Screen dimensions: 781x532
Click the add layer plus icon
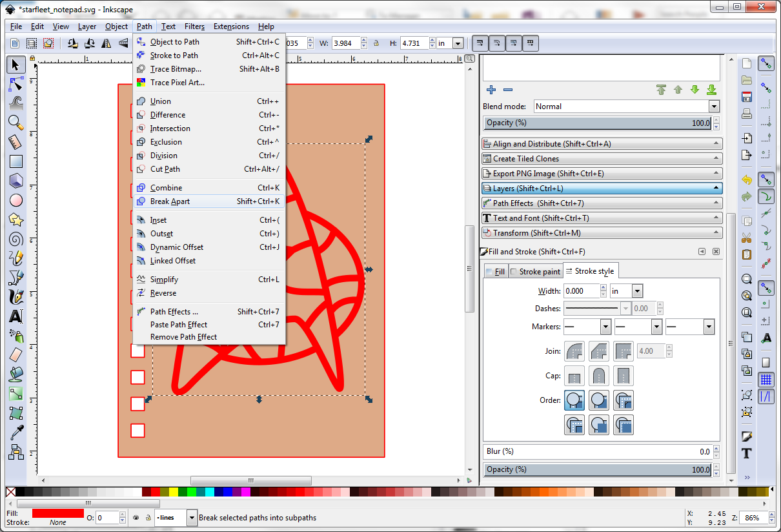pos(491,90)
